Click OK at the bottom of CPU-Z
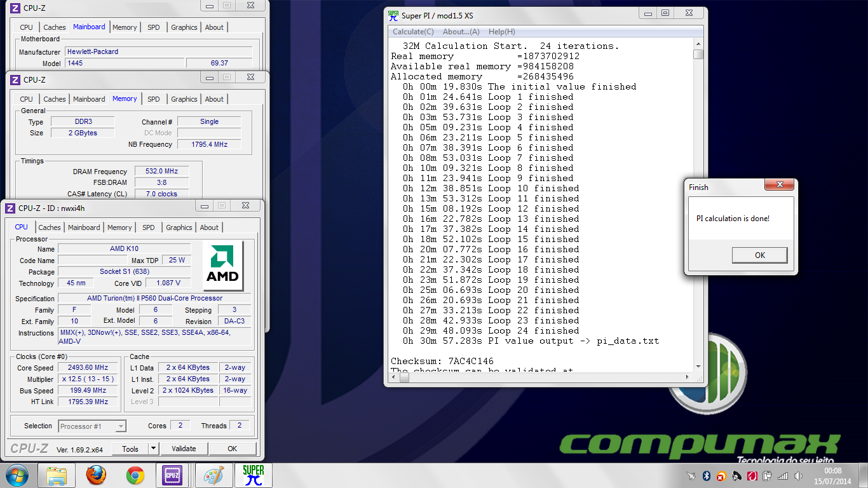 233,449
